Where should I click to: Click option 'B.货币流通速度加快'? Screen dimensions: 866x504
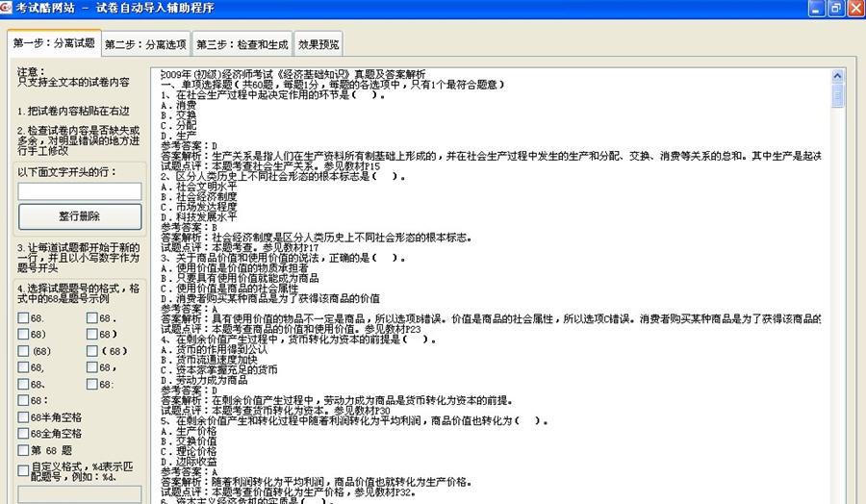209,360
